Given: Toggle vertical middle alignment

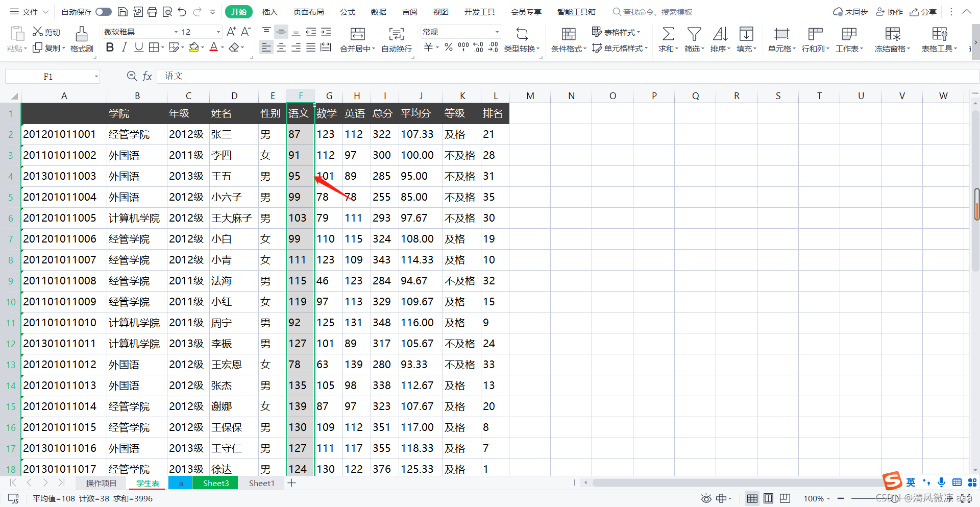Looking at the screenshot, I should [x=281, y=32].
